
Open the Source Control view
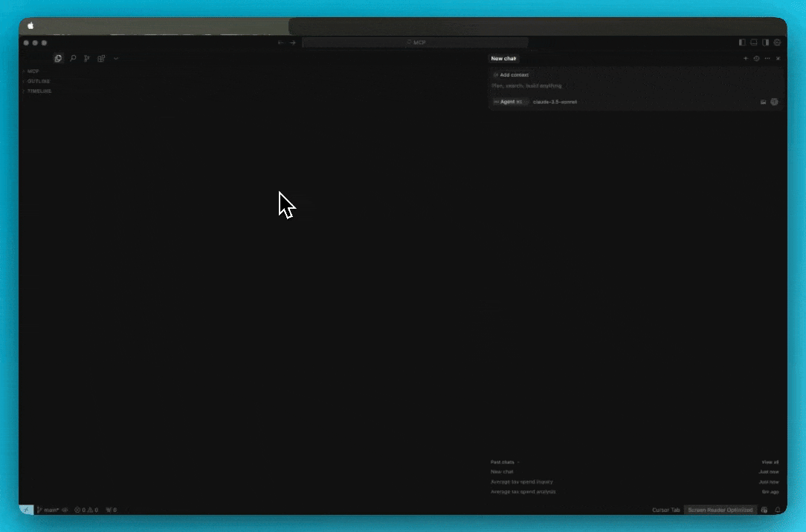(x=87, y=58)
